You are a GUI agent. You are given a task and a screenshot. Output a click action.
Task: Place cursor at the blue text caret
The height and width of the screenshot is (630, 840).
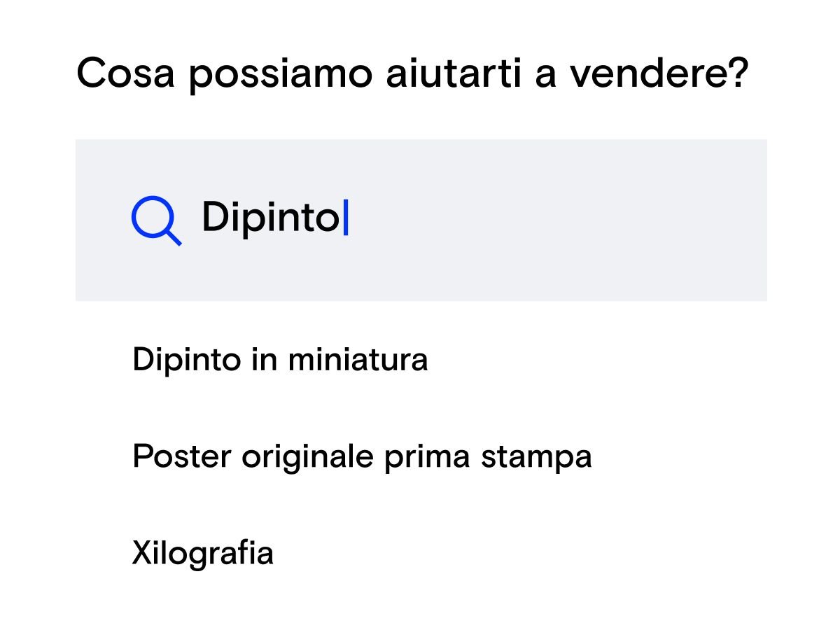(x=345, y=218)
